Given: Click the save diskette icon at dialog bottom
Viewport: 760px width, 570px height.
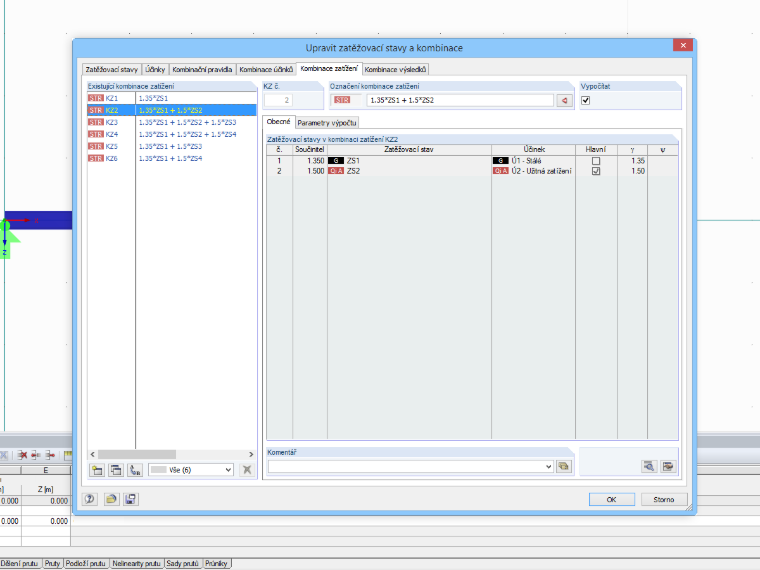Looking at the screenshot, I should point(131,499).
